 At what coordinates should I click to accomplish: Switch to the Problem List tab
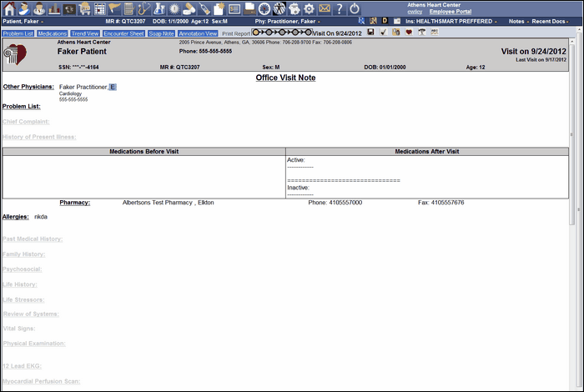tap(18, 33)
